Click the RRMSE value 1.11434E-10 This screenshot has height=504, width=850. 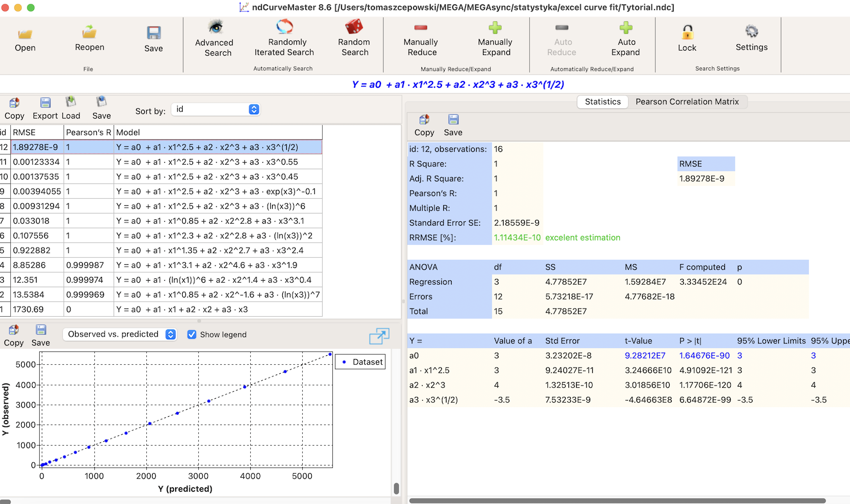(x=517, y=237)
